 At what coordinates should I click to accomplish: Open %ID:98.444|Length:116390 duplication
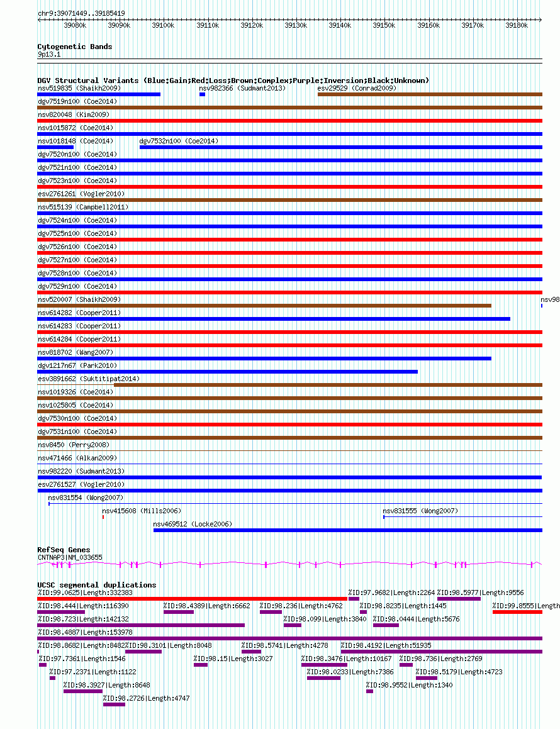coord(83,606)
